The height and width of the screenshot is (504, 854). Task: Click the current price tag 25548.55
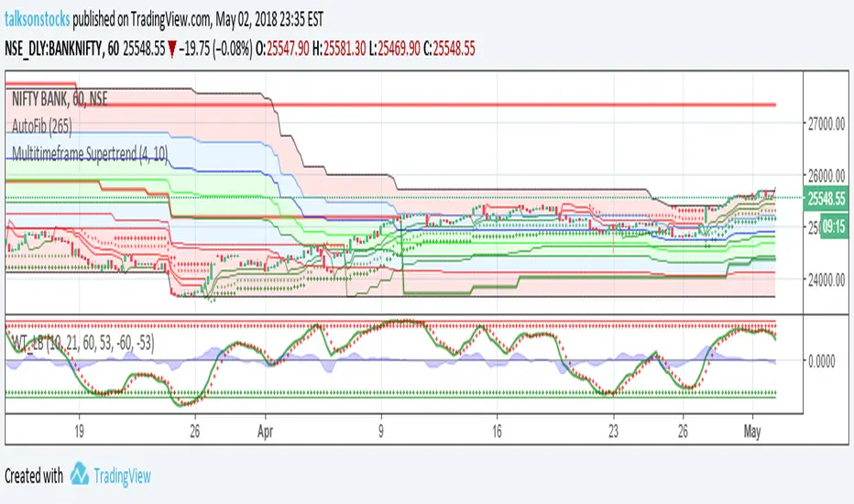[x=826, y=199]
